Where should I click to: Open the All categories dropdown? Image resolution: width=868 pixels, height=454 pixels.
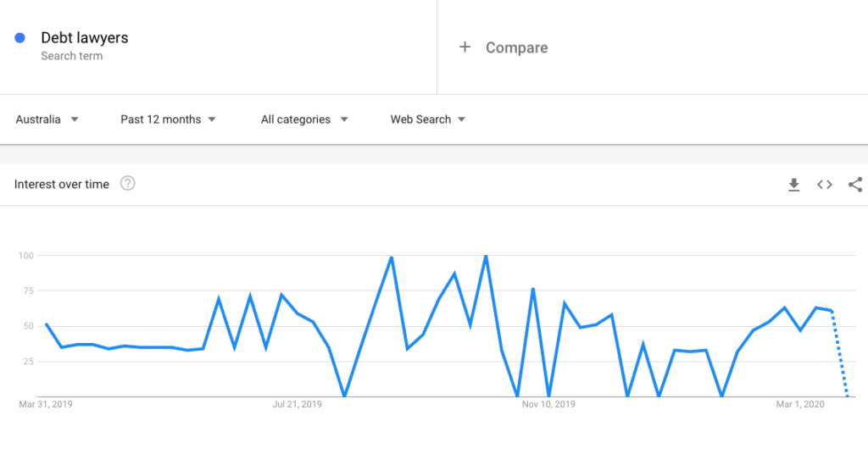(x=304, y=119)
